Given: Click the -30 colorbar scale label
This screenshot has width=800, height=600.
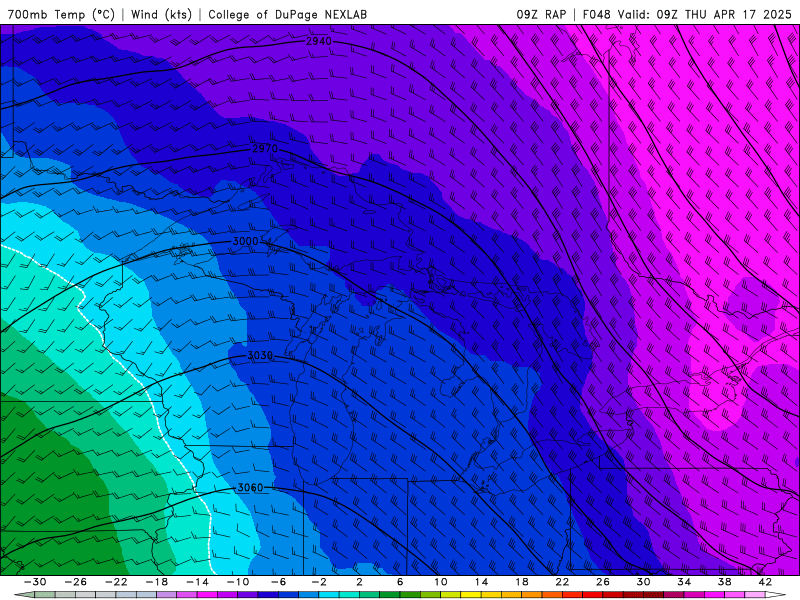Looking at the screenshot, I should (x=35, y=582).
